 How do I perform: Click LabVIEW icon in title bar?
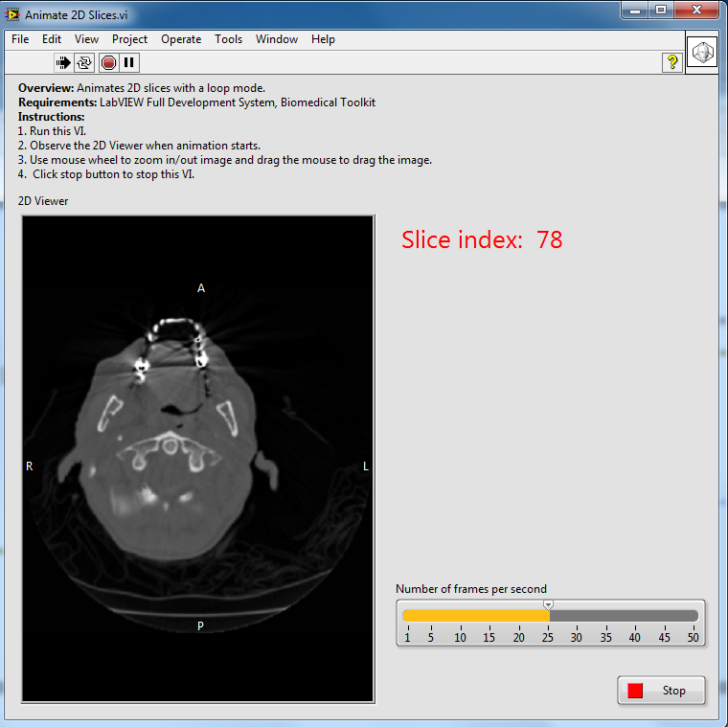(13, 14)
